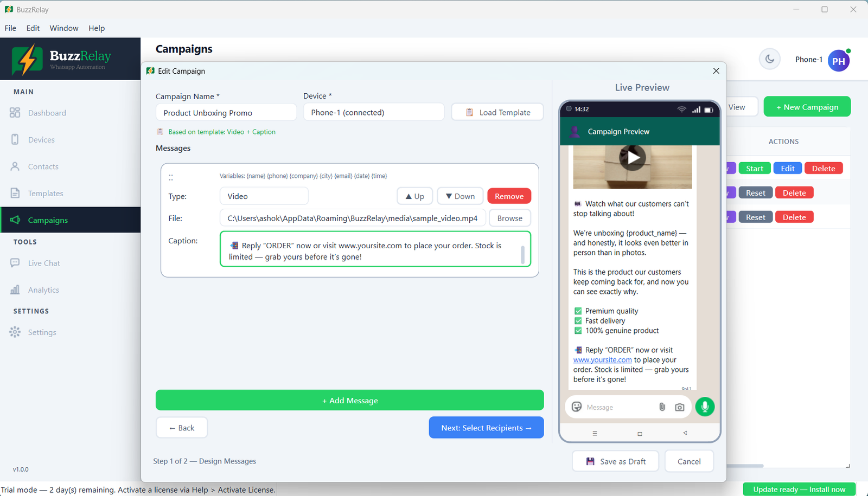Click the File path field
Viewport: 868px width, 496px height.
(x=353, y=218)
